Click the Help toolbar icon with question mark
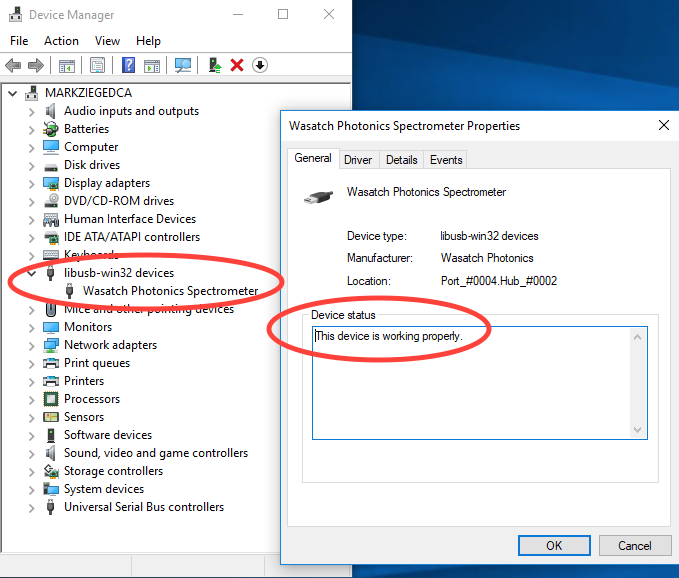Viewport: 679px width, 578px height. tap(128, 66)
